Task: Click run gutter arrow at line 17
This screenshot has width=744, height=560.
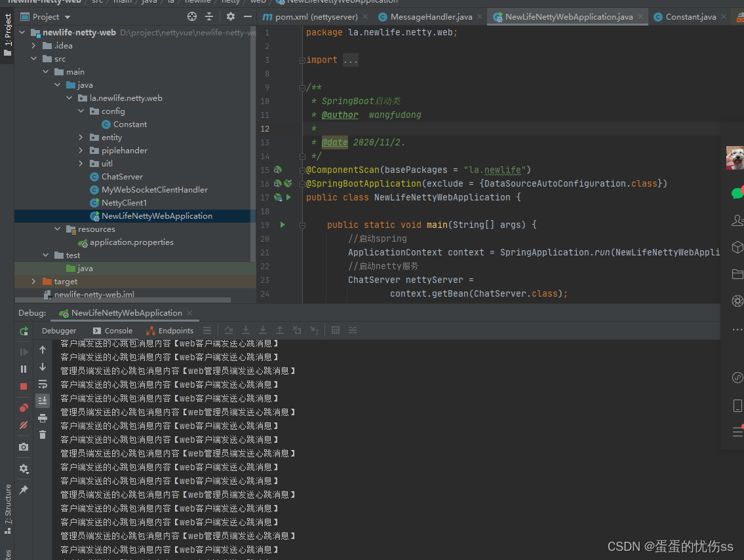Action: (288, 197)
